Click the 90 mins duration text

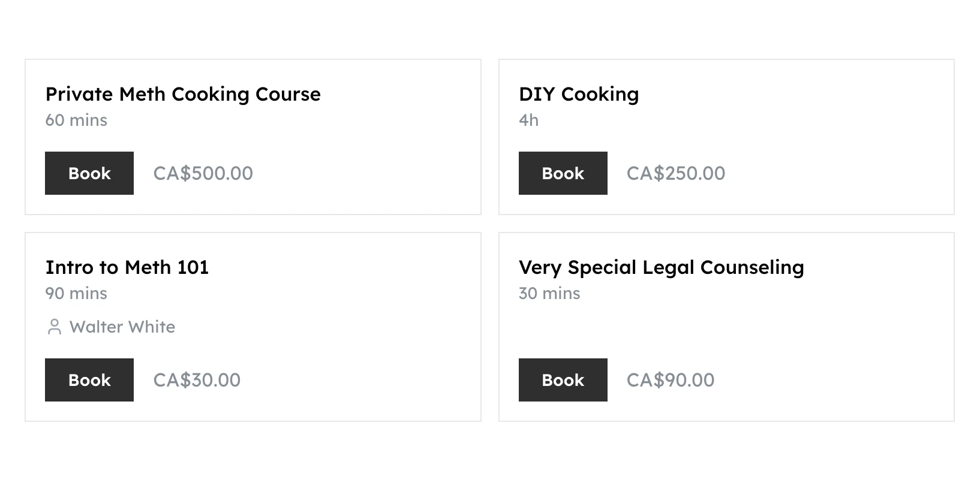pos(76,294)
